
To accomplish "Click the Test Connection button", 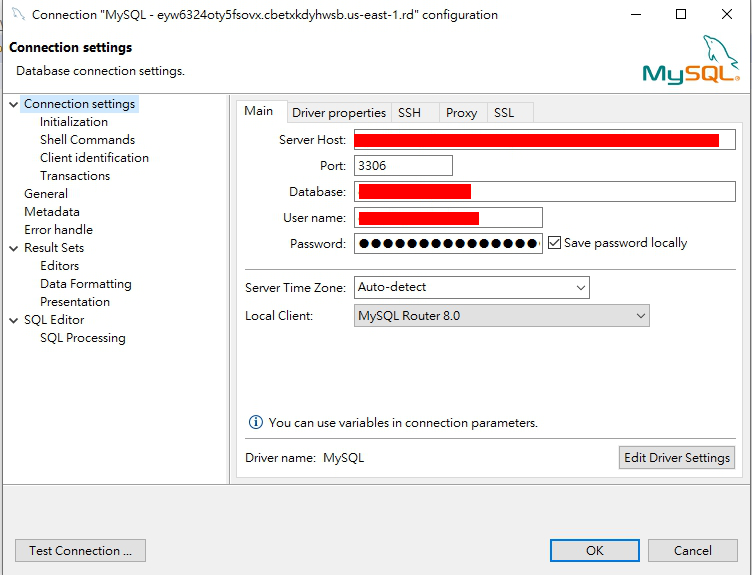I will [81, 551].
